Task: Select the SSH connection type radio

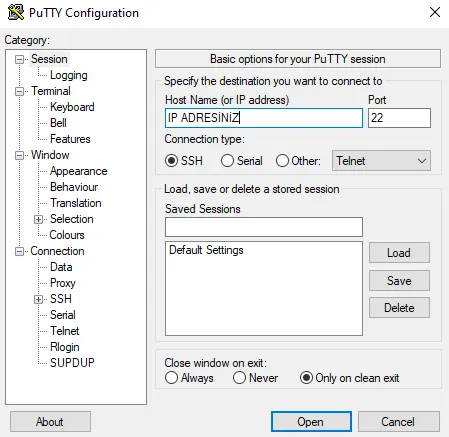Action: pos(171,161)
